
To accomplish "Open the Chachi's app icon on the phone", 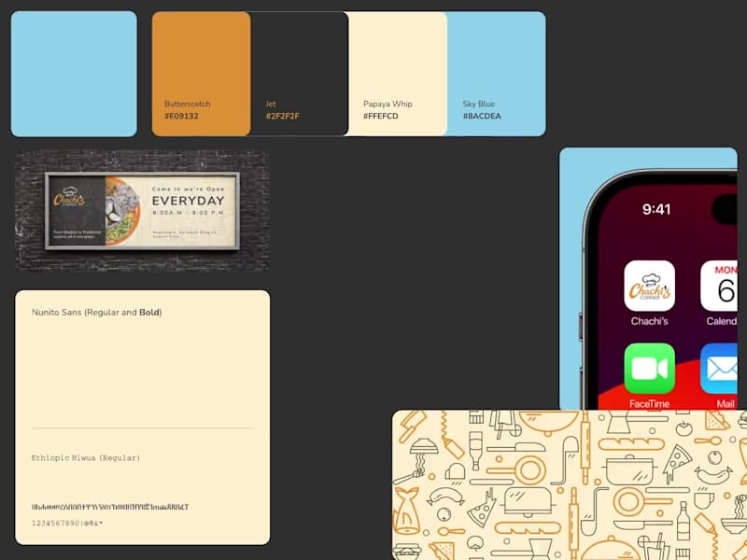I will click(649, 286).
